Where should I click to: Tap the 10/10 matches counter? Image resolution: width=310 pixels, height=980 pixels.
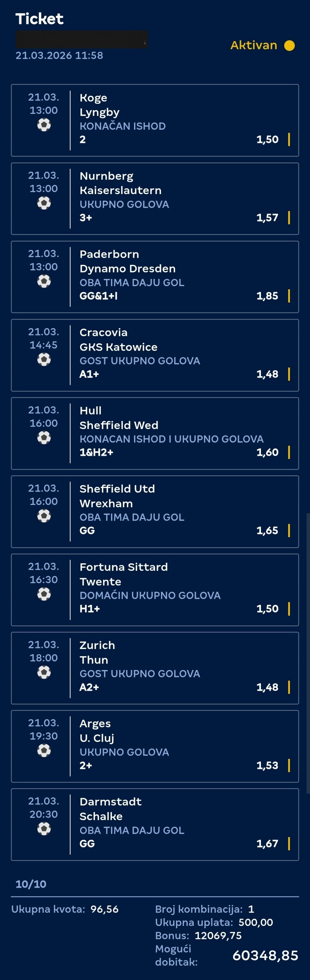coord(31,884)
